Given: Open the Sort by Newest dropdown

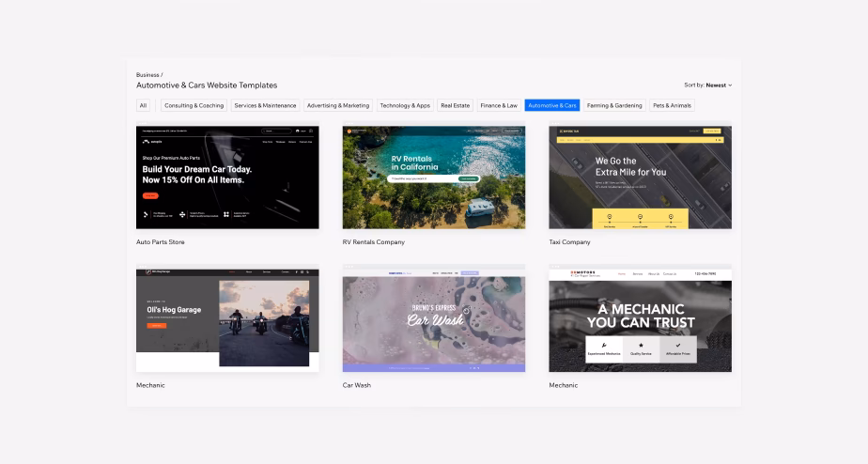Looking at the screenshot, I should 707,85.
